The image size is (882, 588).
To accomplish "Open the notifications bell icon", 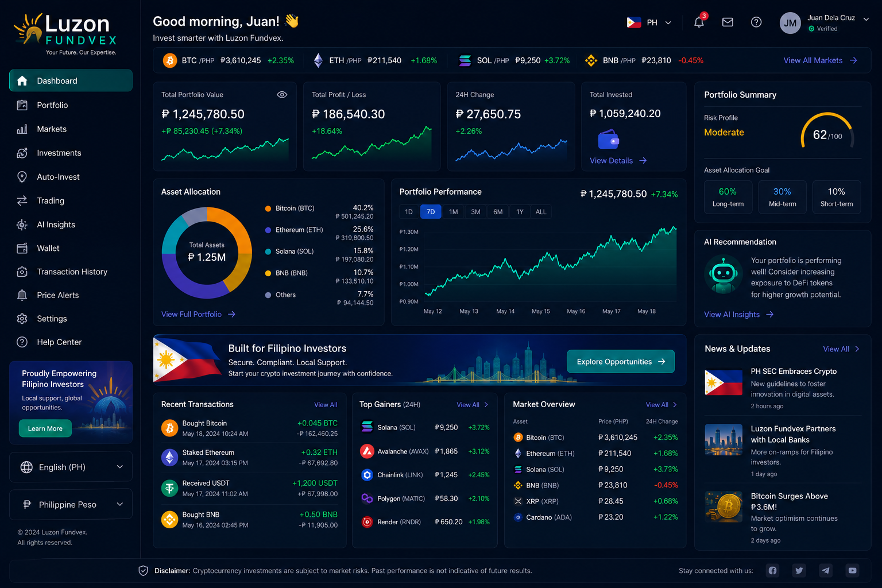I will click(x=699, y=22).
